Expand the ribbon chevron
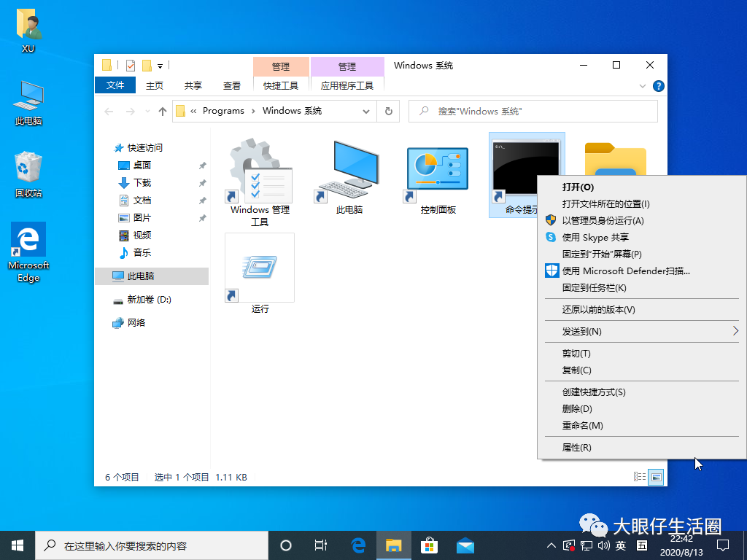The width and height of the screenshot is (747, 560). tap(642, 86)
